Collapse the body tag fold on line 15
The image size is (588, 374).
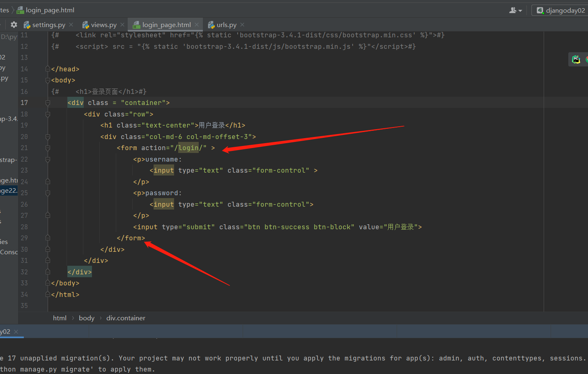coord(48,80)
